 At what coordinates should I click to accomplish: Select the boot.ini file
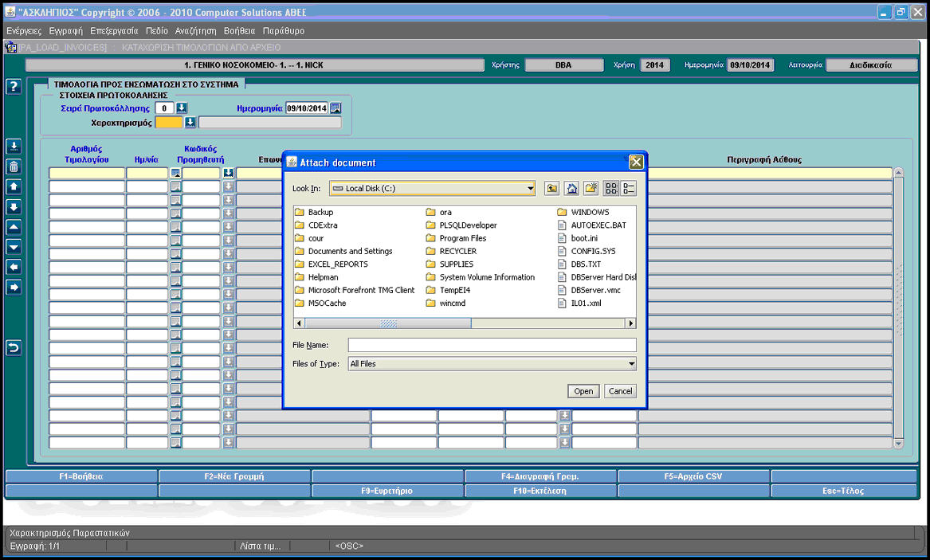click(578, 238)
